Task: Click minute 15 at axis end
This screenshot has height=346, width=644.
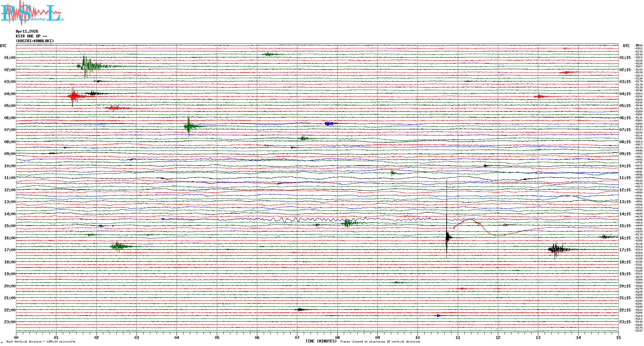Action: [618, 337]
